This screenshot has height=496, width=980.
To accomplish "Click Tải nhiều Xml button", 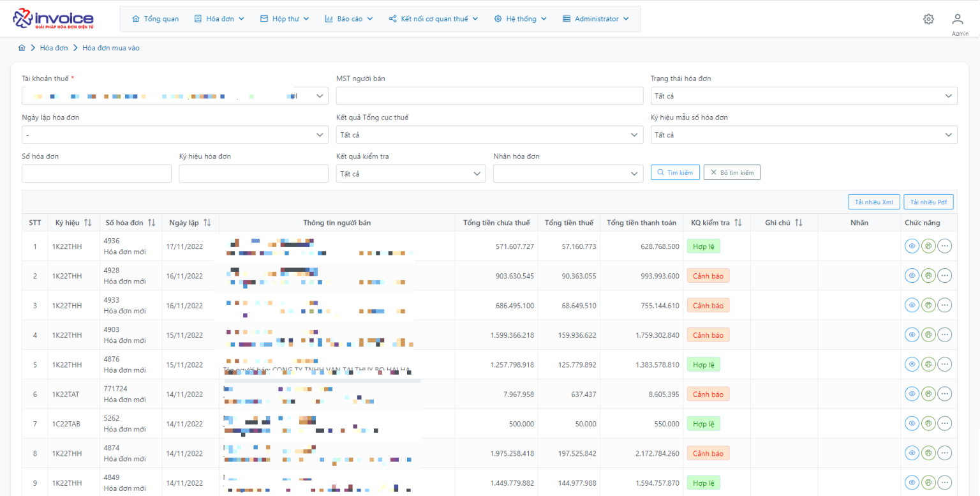I will (x=873, y=202).
